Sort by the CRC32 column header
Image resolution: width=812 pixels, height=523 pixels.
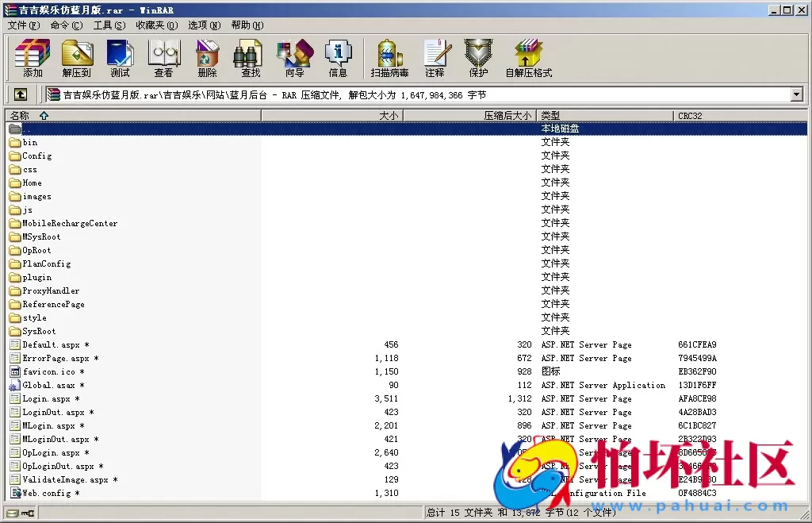point(690,116)
